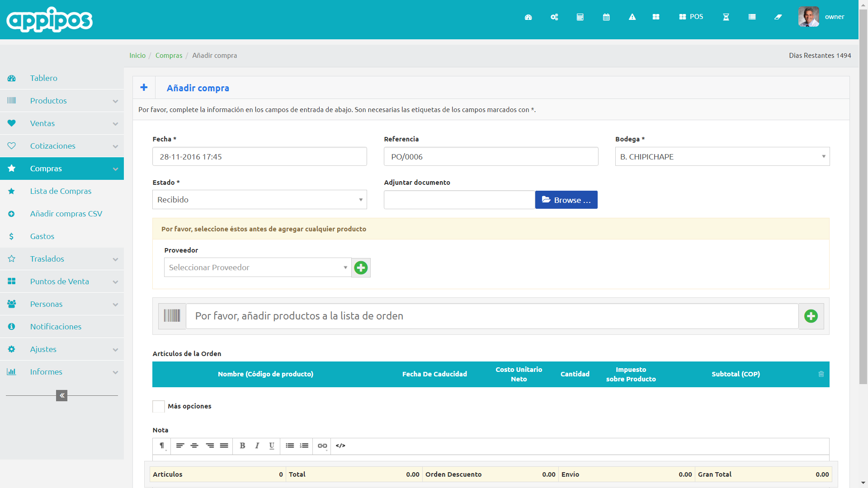Enable the Más opciones checkbox
The height and width of the screenshot is (488, 868).
coord(159,406)
